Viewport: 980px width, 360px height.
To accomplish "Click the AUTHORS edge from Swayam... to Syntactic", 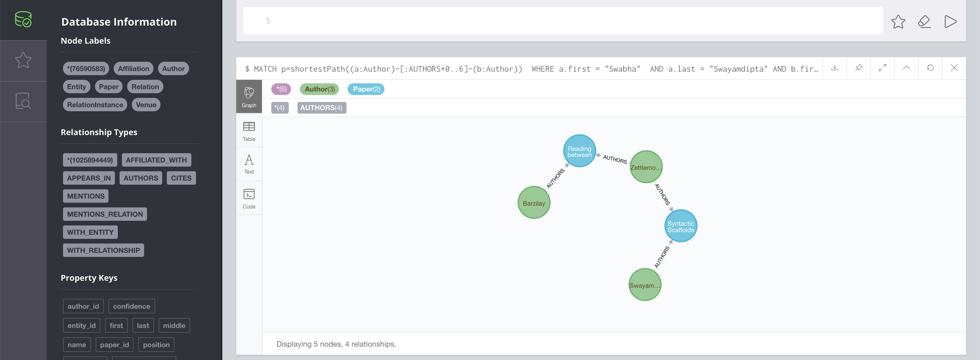I will tap(662, 257).
